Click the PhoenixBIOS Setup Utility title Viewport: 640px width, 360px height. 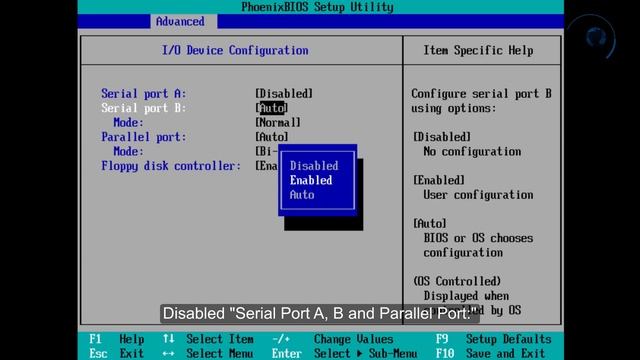(x=317, y=7)
